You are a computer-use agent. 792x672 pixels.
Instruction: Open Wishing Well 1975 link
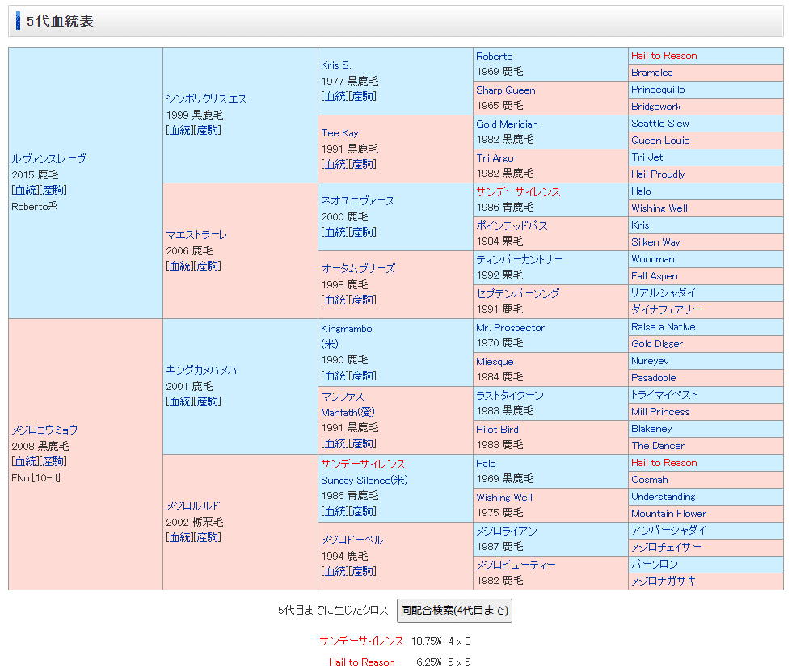(504, 498)
